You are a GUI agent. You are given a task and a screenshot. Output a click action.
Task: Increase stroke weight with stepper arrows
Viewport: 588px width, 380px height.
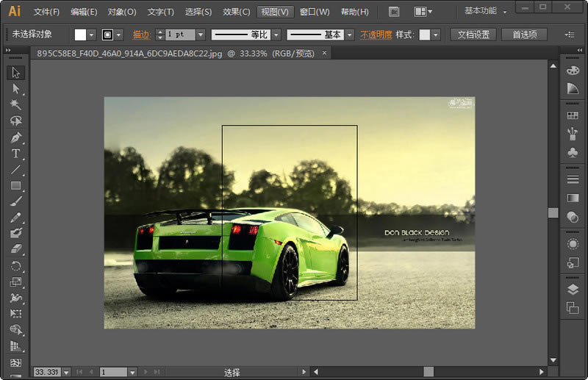(x=159, y=32)
